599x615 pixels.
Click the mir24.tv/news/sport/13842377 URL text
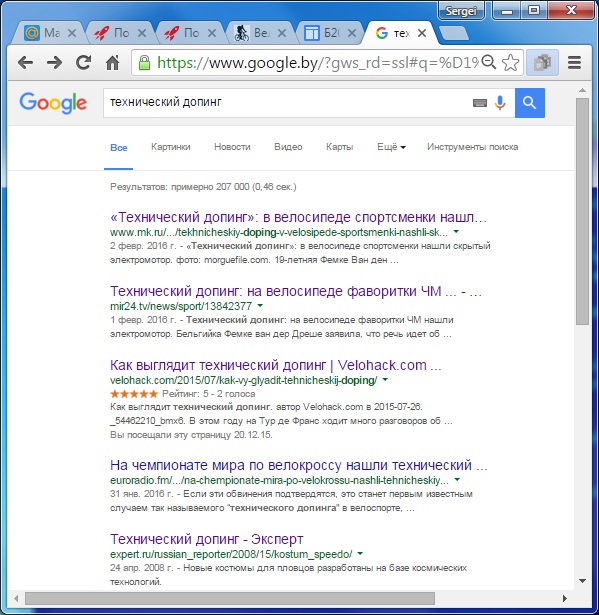coord(181,306)
